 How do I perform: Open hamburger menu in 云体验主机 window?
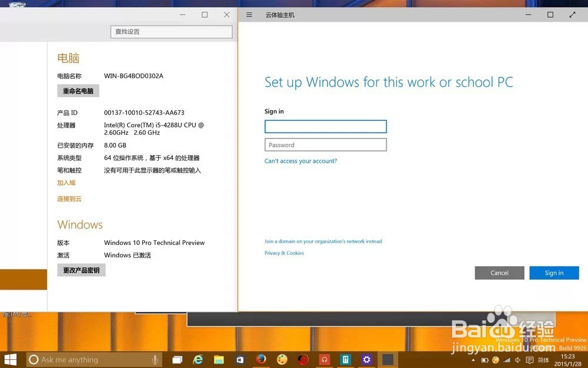[x=249, y=15]
